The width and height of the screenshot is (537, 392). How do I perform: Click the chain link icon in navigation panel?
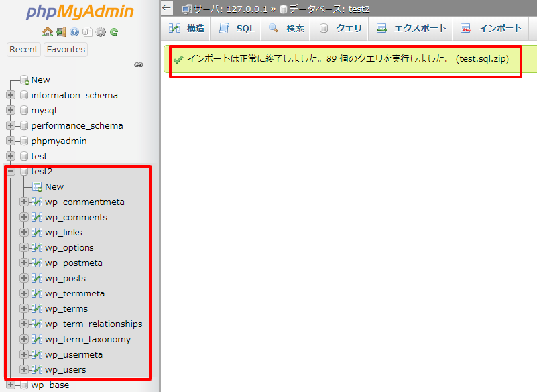[139, 64]
